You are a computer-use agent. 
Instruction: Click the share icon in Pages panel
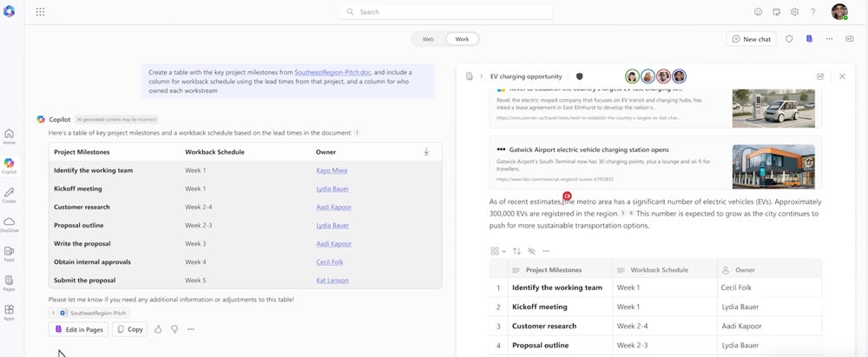tap(820, 76)
